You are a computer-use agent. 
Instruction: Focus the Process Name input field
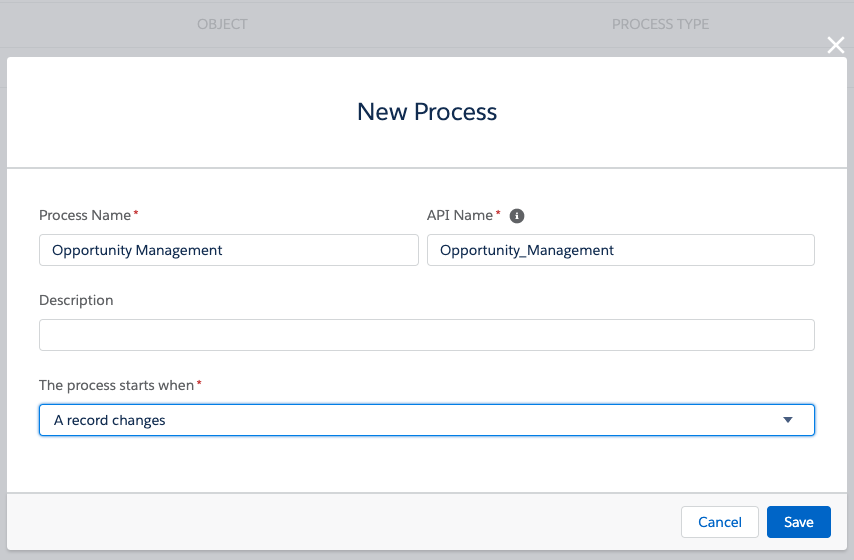229,250
